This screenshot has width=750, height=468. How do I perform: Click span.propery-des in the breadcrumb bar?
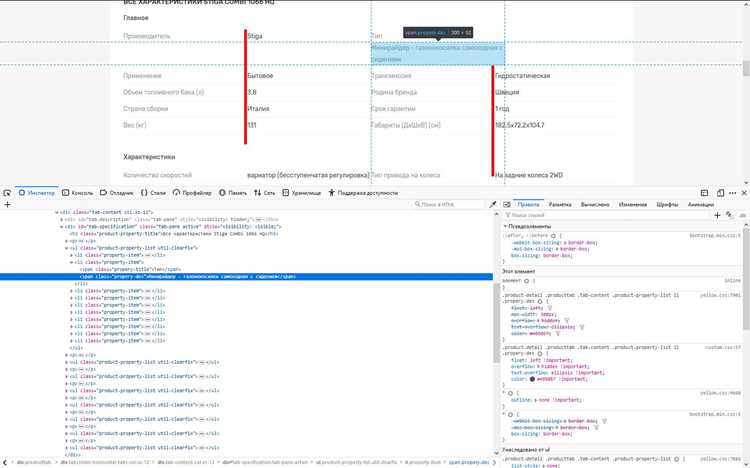tap(469, 463)
